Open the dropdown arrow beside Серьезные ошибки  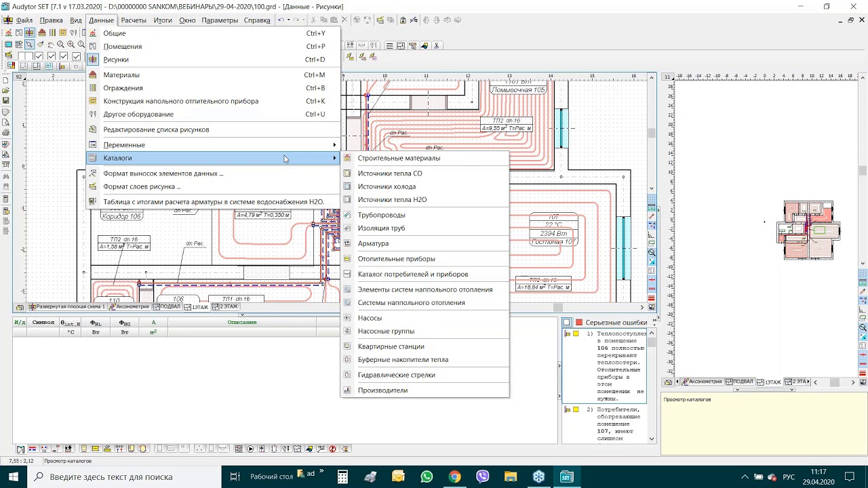pyautogui.click(x=654, y=323)
